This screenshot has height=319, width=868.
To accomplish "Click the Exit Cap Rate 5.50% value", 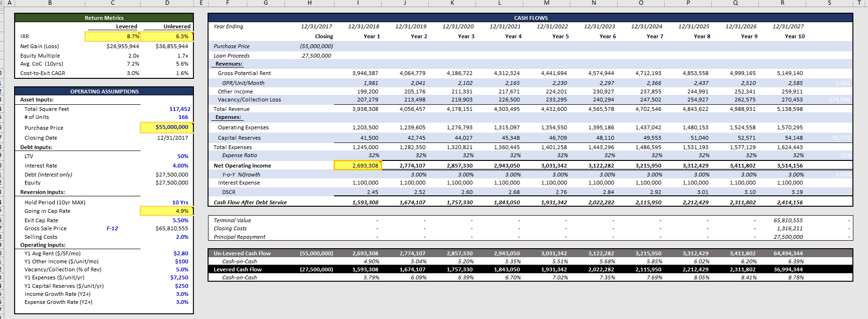I will pos(180,220).
